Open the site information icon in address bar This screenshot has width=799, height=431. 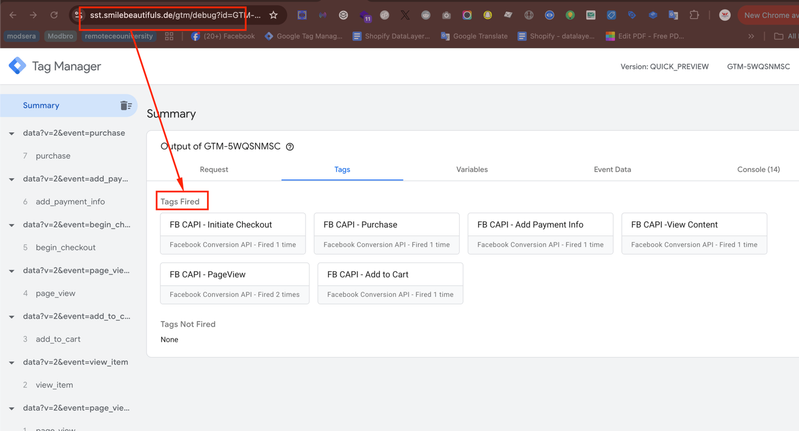(x=78, y=15)
